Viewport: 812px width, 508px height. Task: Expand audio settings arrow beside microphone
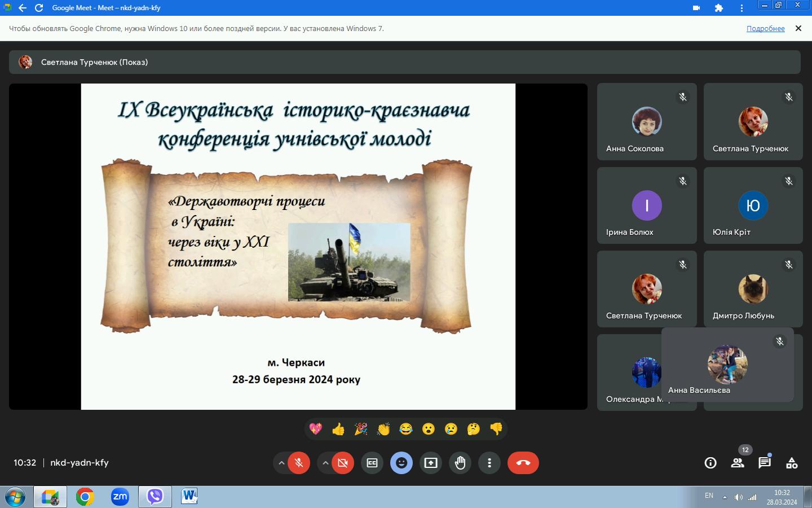(281, 463)
